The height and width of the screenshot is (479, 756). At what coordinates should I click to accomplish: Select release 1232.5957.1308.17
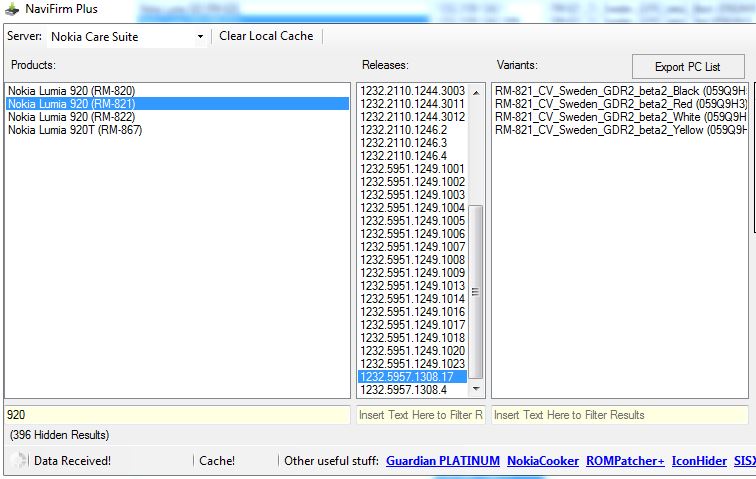413,377
